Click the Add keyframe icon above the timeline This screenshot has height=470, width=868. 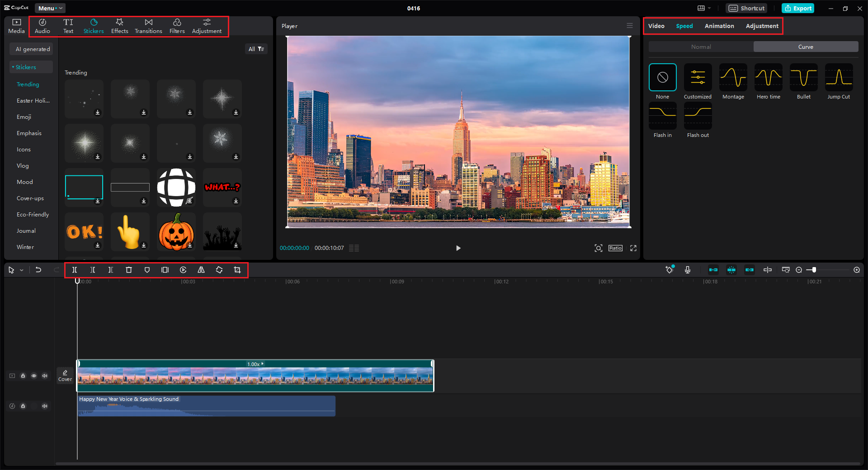click(x=669, y=270)
